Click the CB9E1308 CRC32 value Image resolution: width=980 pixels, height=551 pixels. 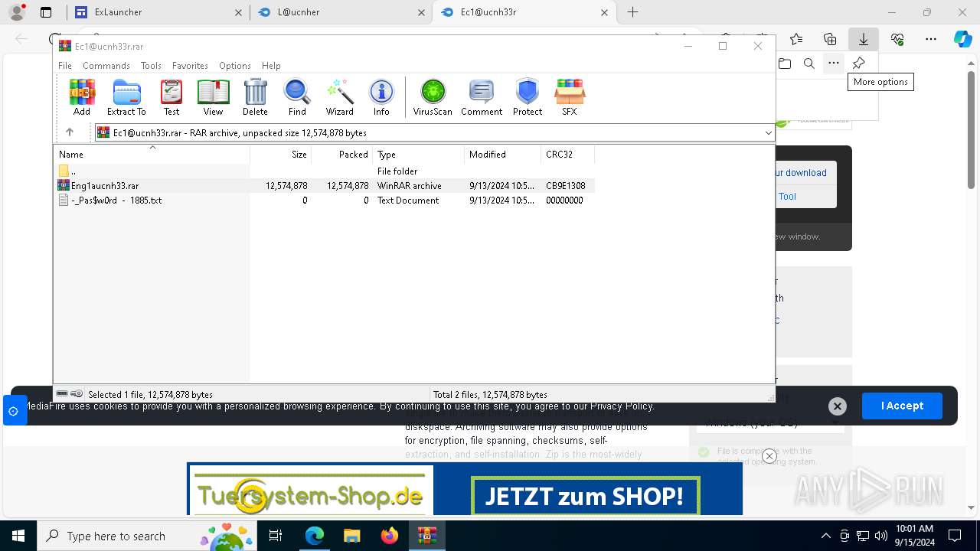point(565,185)
